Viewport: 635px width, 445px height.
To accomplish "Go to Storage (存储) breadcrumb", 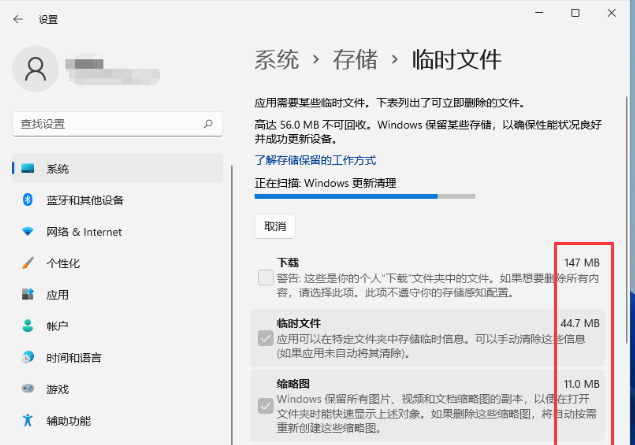I will [x=355, y=59].
